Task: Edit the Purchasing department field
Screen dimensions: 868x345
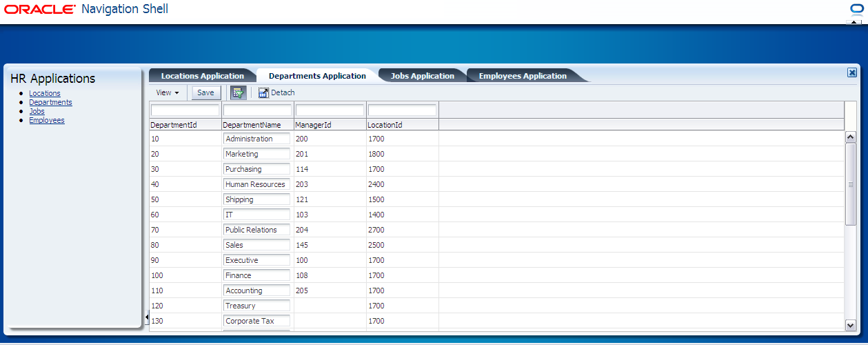Action: tap(256, 169)
